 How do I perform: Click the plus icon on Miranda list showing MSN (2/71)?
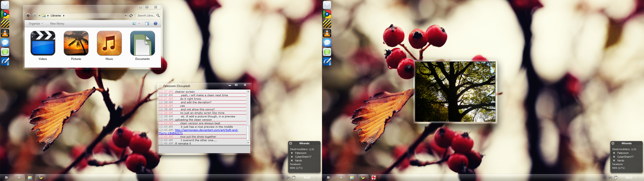(613, 143)
